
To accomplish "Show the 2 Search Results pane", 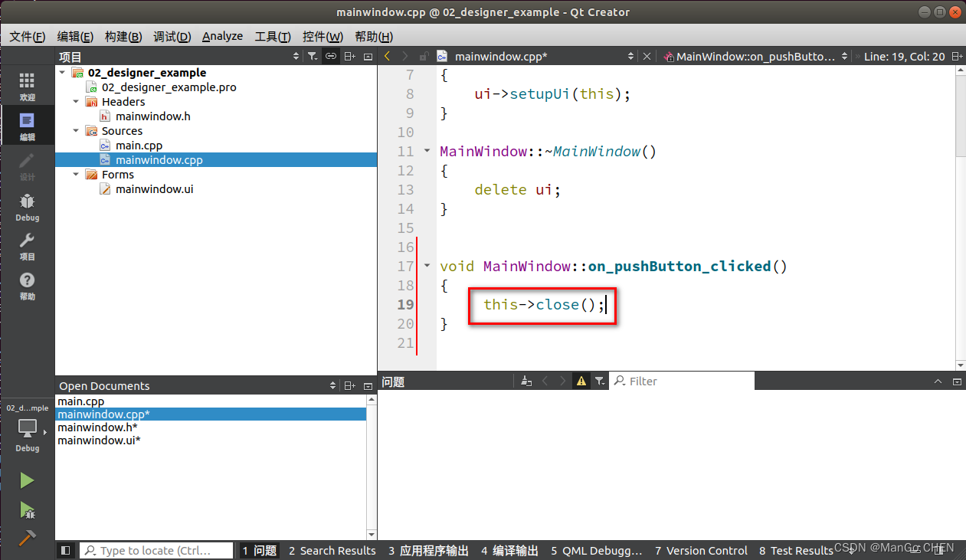I will pos(332,550).
